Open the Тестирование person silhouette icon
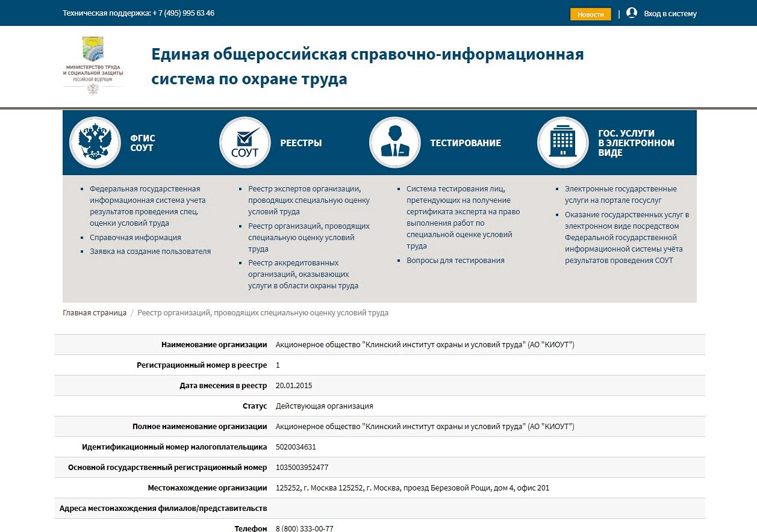This screenshot has width=757, height=532. coord(394,142)
